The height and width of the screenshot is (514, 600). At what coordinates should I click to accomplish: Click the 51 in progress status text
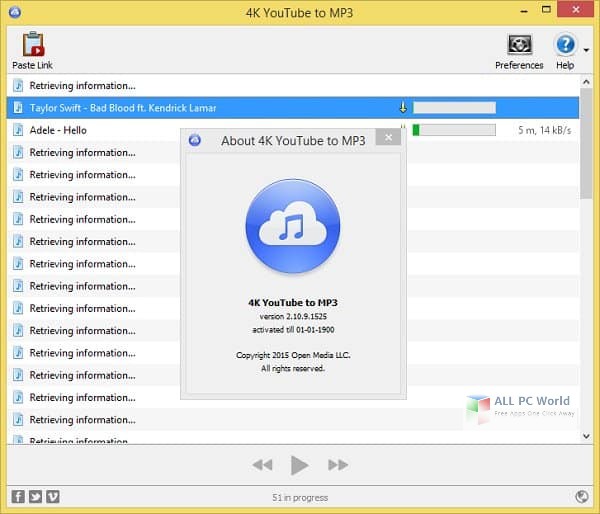coord(300,498)
